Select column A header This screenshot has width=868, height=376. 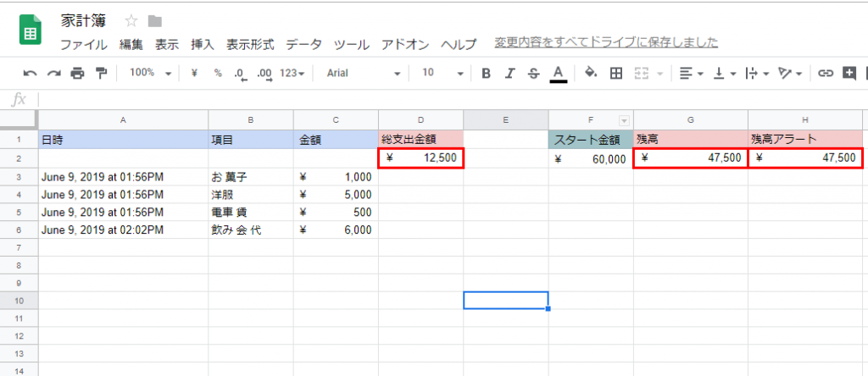(123, 119)
